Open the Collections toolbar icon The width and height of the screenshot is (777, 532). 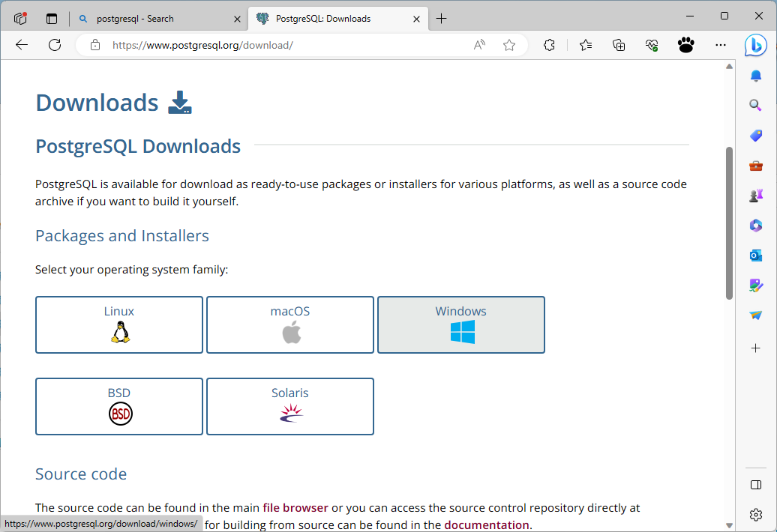(x=619, y=45)
